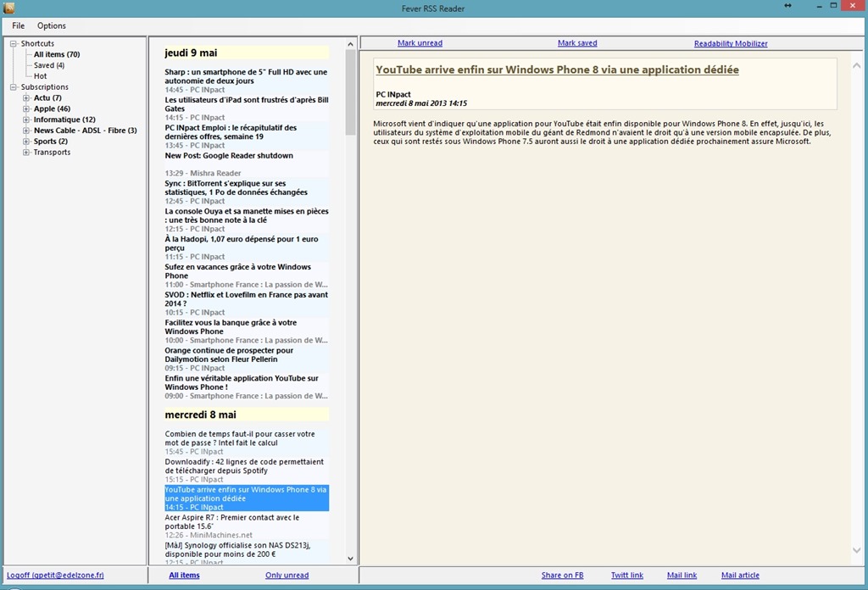Open Sharp smartphone 5" Full HD article
Viewport: 868px width, 590px height.
(247, 81)
